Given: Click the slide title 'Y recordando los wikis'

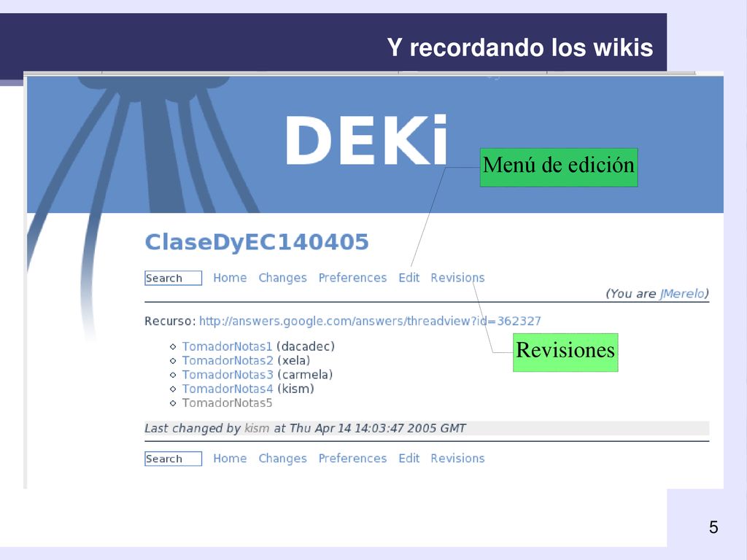Looking at the screenshot, I should [519, 47].
